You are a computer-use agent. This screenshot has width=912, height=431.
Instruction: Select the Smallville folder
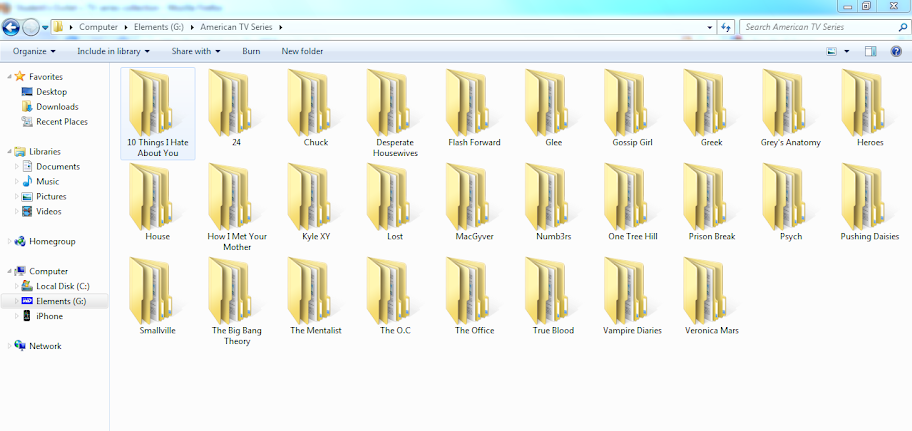click(x=158, y=297)
